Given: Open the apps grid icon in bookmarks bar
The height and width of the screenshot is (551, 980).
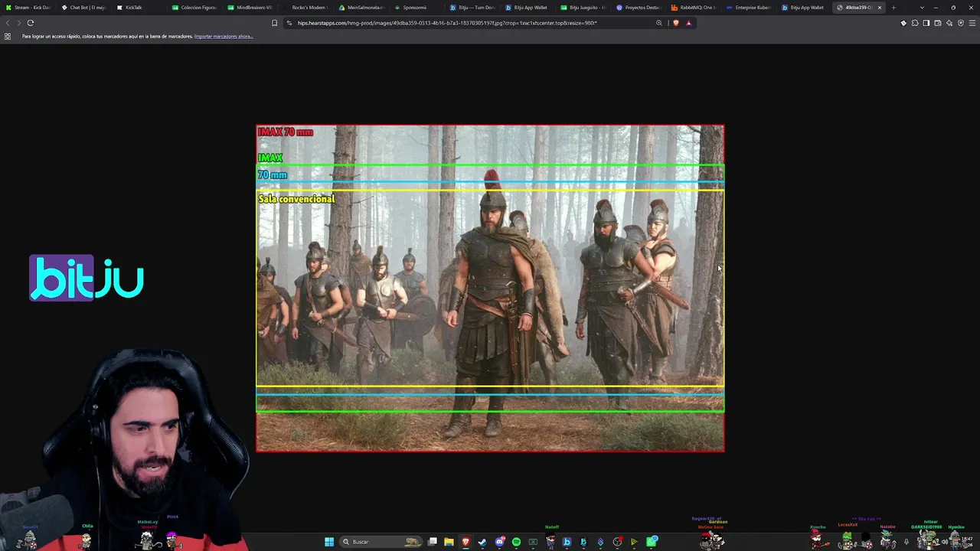Looking at the screenshot, I should tap(8, 37).
